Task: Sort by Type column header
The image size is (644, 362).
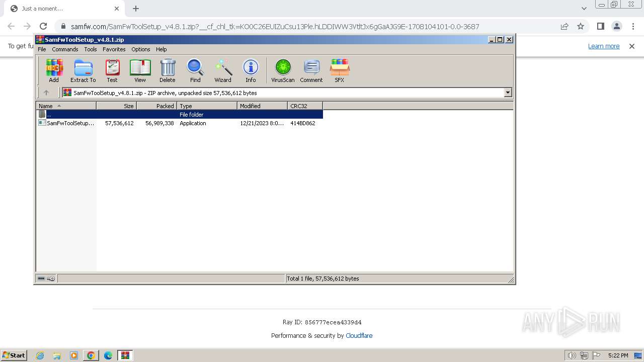Action: tap(207, 106)
